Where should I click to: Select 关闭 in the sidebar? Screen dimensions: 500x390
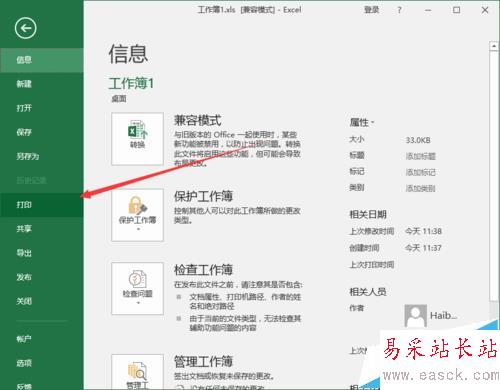click(42, 301)
